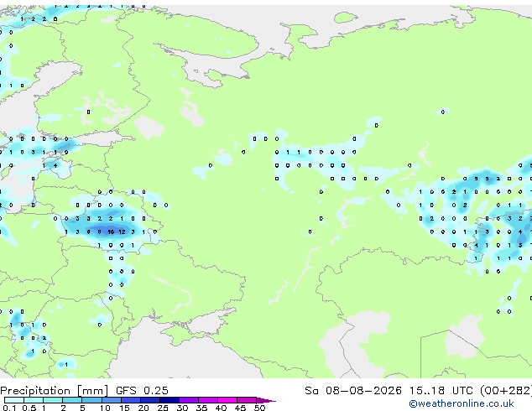This screenshot has width=532, height=411.
Task: Click the '(00+282)' forecast offset text
Action: [x=506, y=391]
